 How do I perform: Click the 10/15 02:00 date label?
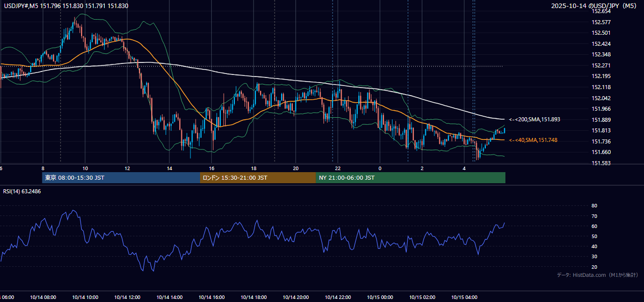pyautogui.click(x=422, y=297)
